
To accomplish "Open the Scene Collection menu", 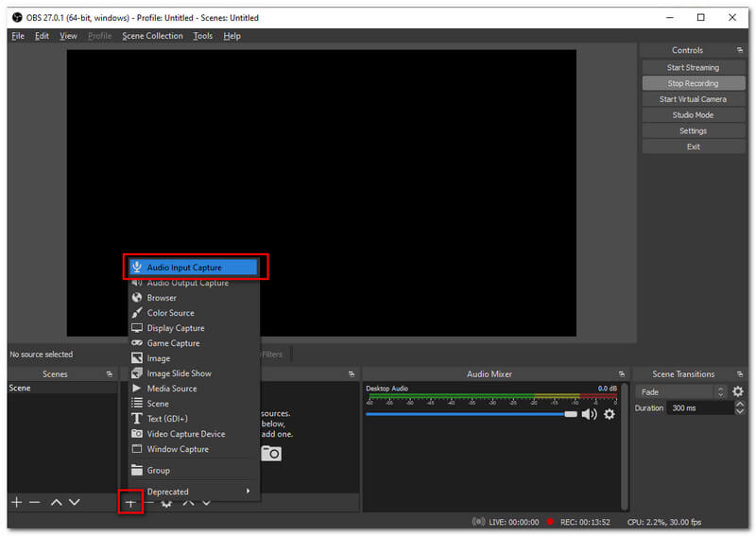I will [152, 36].
